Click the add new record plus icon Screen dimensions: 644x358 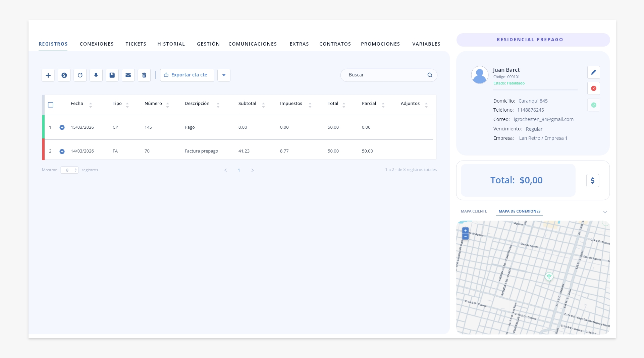pos(48,75)
